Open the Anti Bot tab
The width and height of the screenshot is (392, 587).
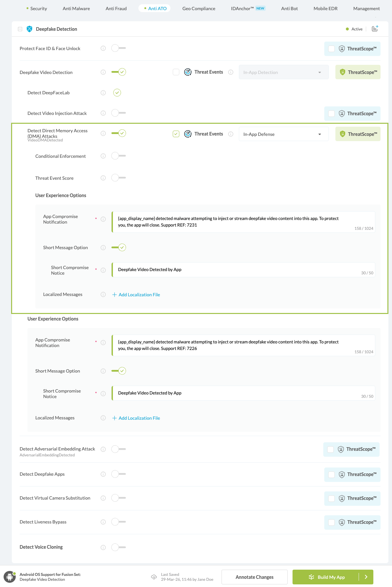290,9
